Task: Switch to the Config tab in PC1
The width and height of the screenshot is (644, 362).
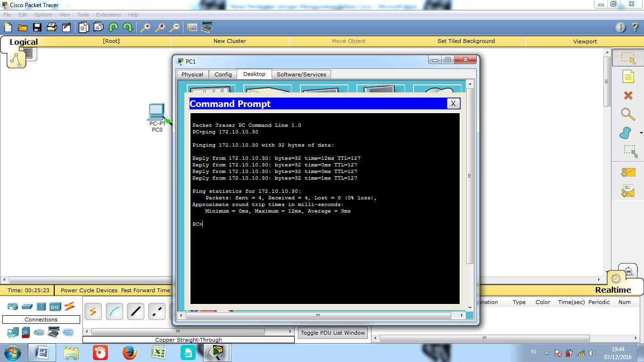Action: point(223,74)
